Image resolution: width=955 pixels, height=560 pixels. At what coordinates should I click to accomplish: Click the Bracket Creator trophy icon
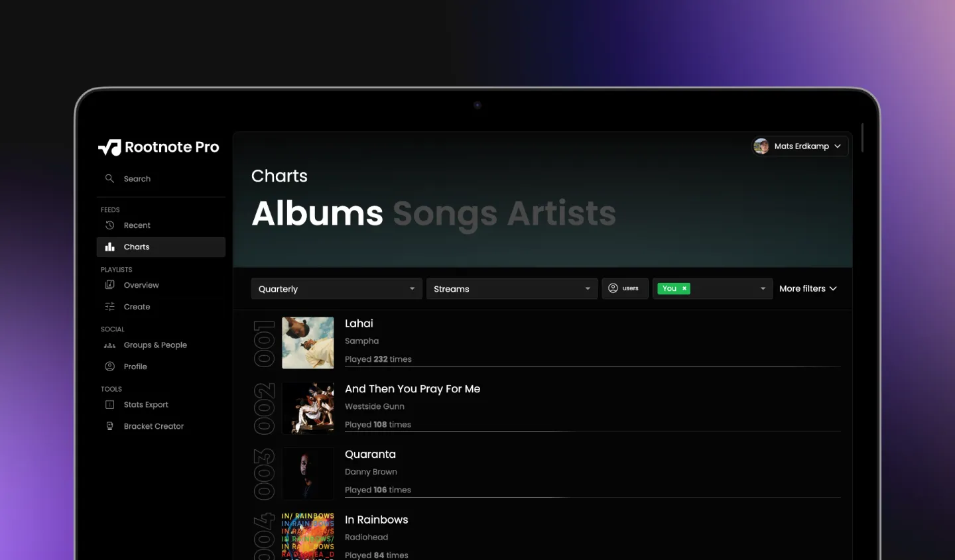click(x=110, y=426)
